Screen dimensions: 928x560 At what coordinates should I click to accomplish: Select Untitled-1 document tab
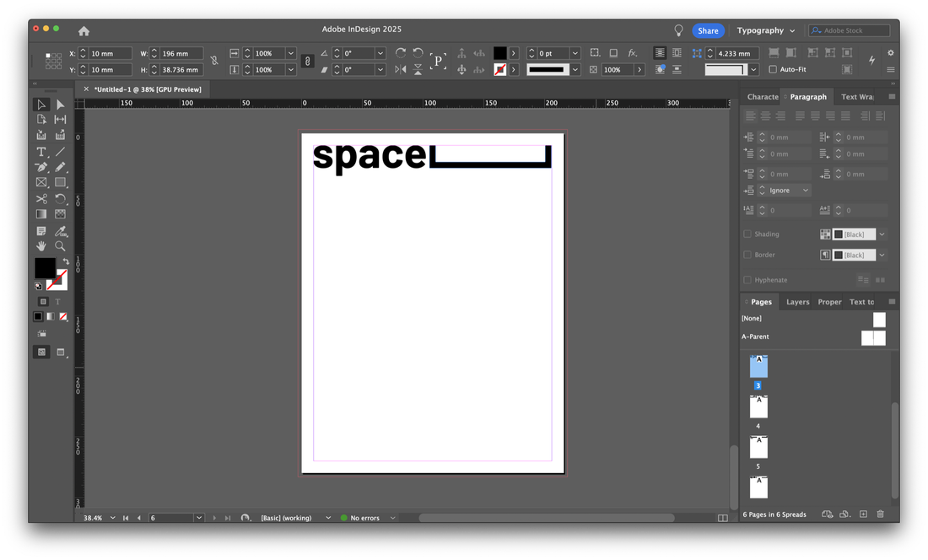(x=148, y=89)
